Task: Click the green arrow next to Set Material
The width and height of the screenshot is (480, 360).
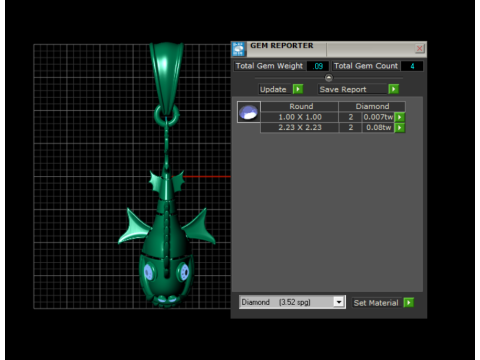Action: tap(409, 303)
